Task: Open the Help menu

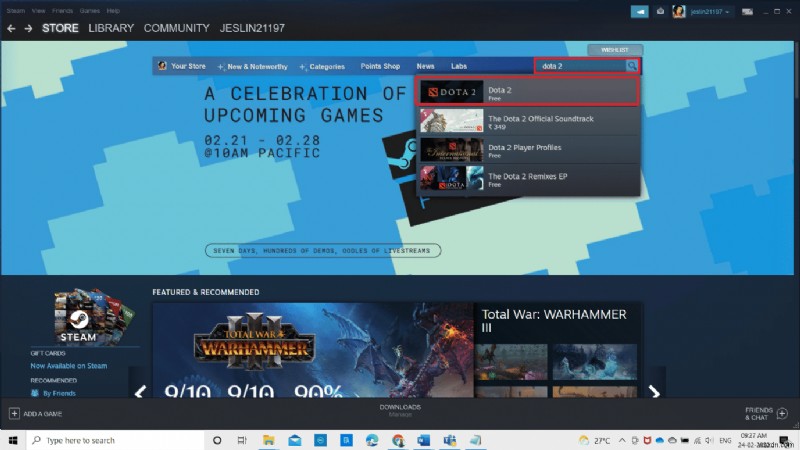Action: click(x=113, y=11)
